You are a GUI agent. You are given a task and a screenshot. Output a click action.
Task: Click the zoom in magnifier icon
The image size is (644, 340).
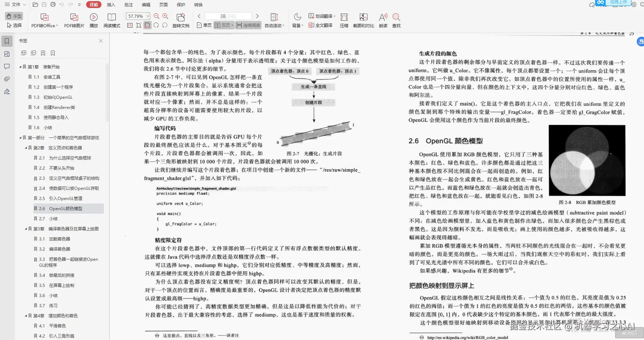[165, 16]
